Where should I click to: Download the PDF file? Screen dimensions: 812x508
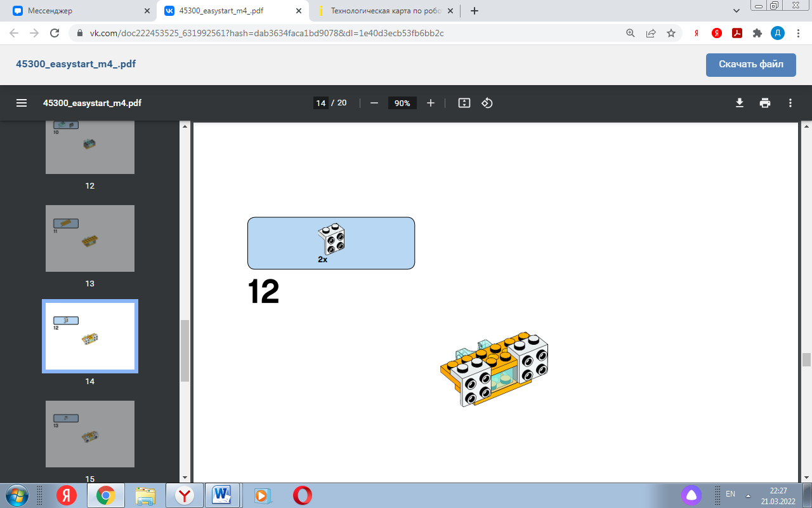click(740, 103)
